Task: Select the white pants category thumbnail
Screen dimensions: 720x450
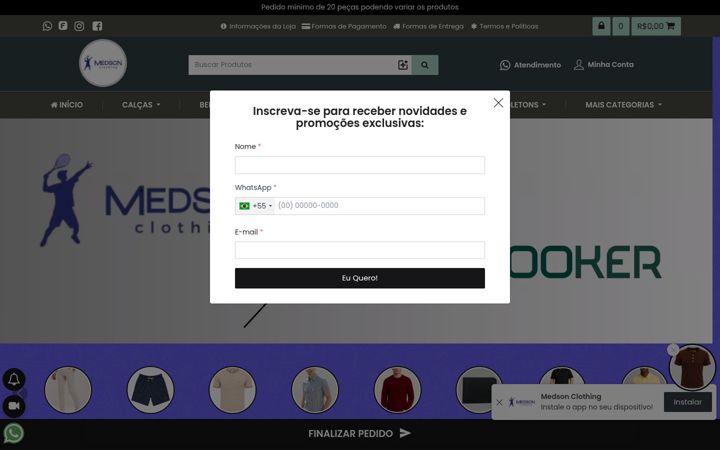Action: coord(68,390)
